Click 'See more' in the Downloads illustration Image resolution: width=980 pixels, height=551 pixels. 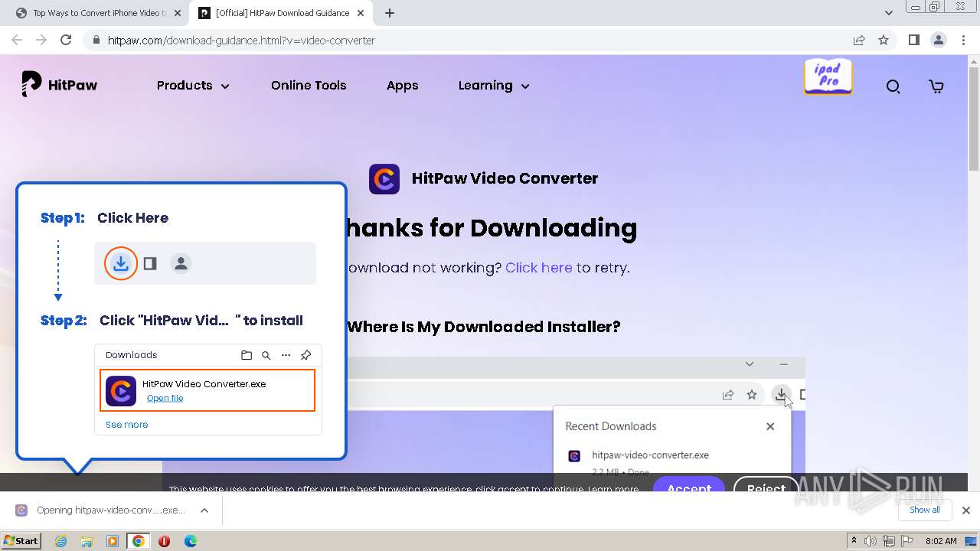coord(126,425)
